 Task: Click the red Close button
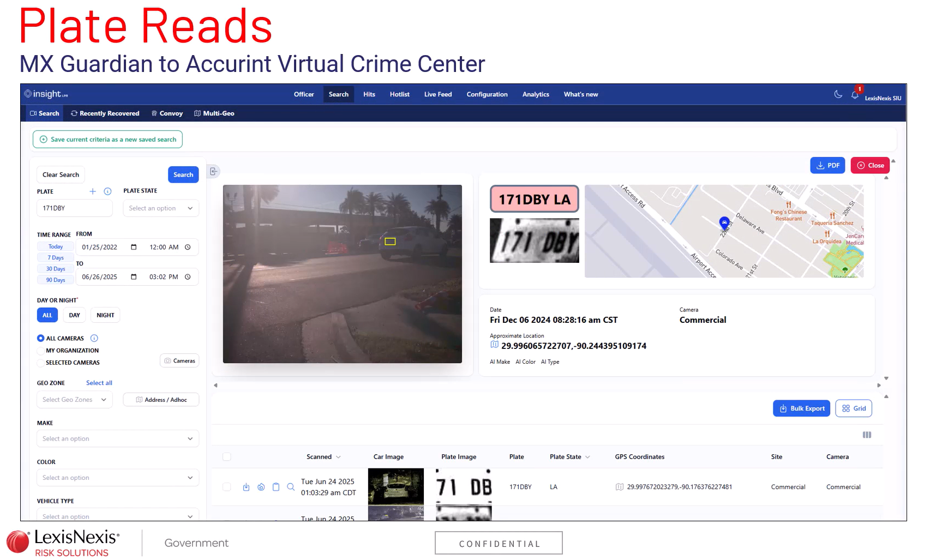point(870,165)
